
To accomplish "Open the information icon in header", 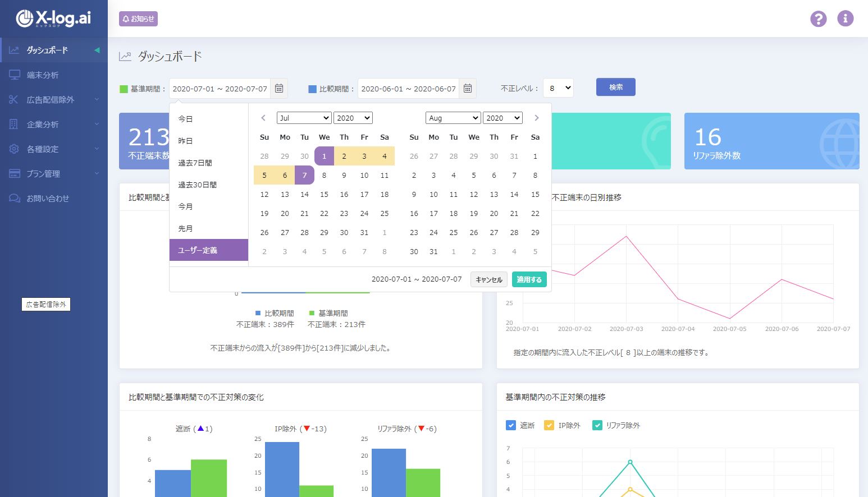I will (846, 19).
